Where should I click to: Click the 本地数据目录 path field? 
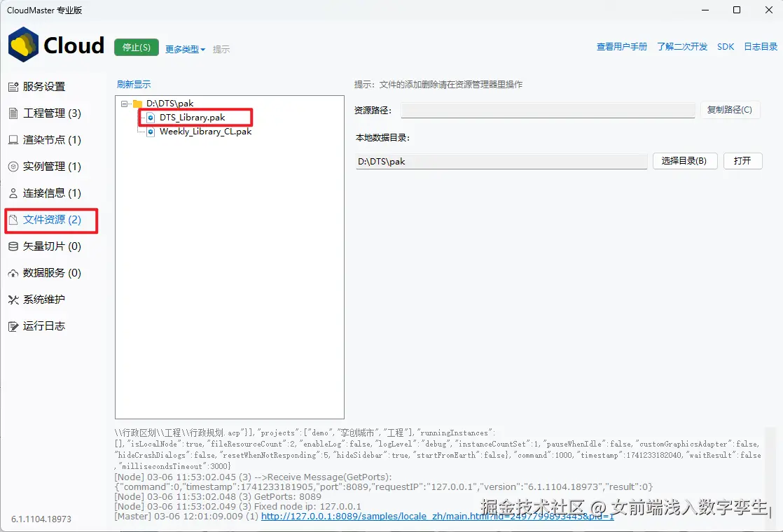pyautogui.click(x=501, y=162)
